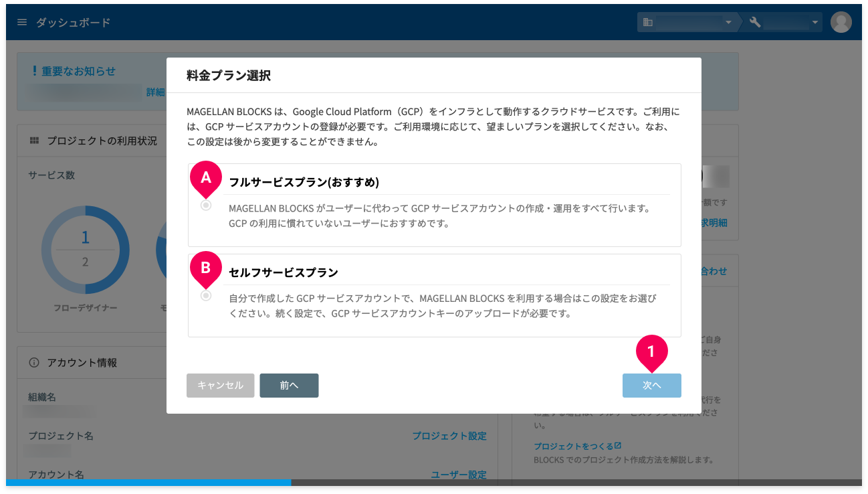
Task: Click the ダッシュボード title text
Action: pyautogui.click(x=73, y=22)
